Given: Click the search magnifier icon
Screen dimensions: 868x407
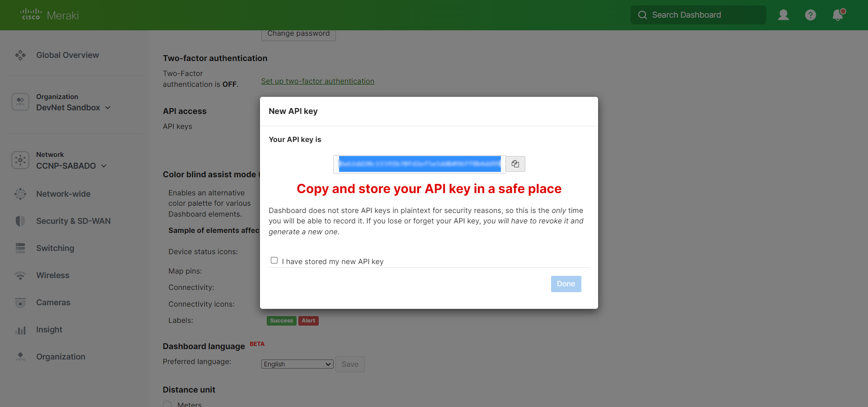Looking at the screenshot, I should coord(642,15).
